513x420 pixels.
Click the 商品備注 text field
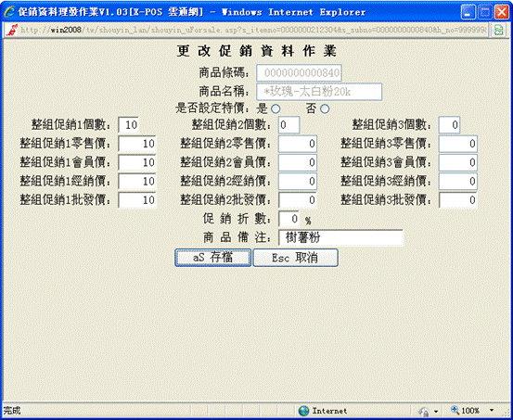click(340, 237)
